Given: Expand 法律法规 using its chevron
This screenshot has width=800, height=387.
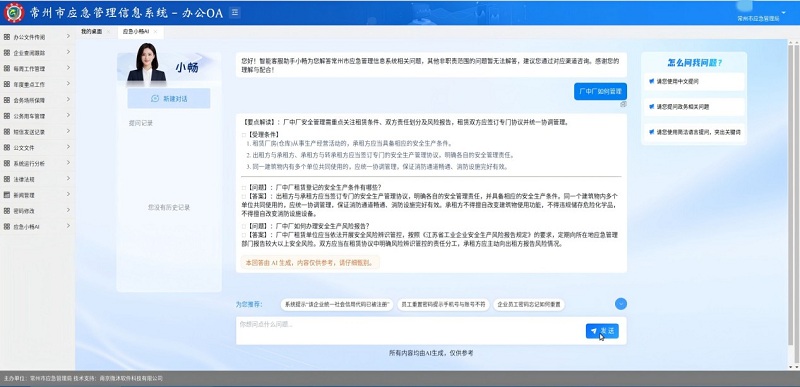Looking at the screenshot, I should click(68, 178).
